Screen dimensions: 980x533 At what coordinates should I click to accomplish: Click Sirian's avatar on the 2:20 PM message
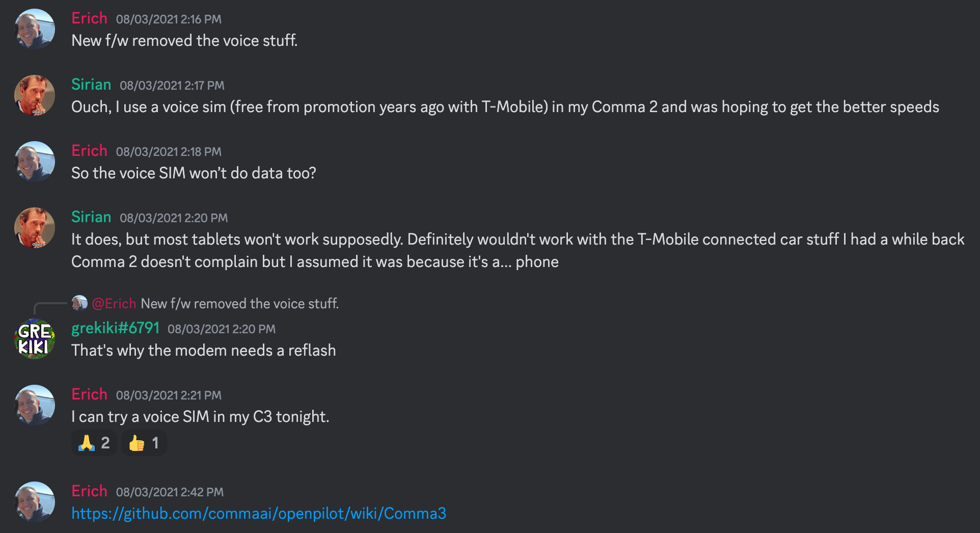click(35, 228)
